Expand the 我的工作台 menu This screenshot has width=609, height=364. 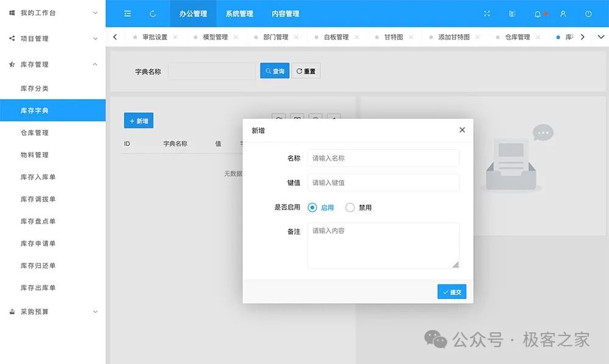[95, 13]
